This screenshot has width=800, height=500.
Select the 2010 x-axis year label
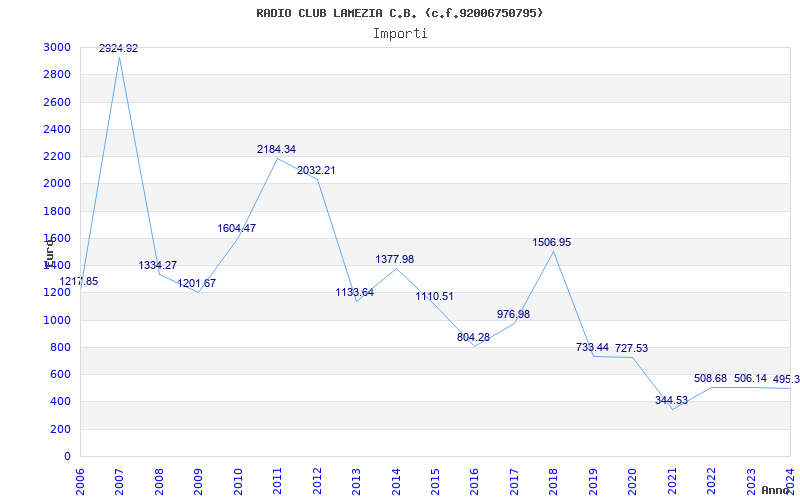(238, 482)
